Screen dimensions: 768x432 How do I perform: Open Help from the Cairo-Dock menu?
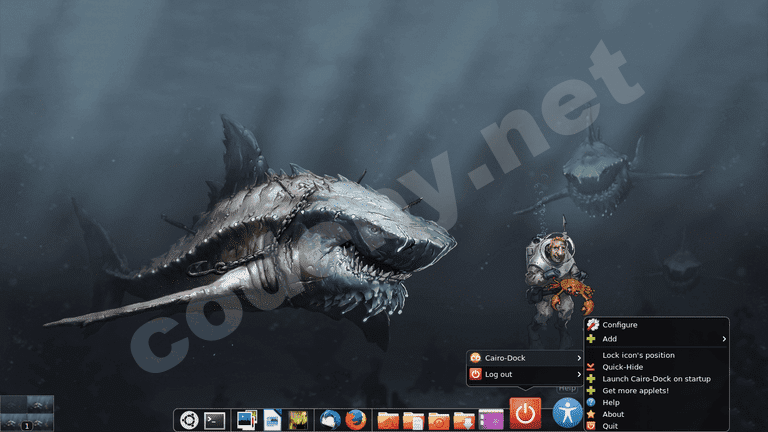656,402
